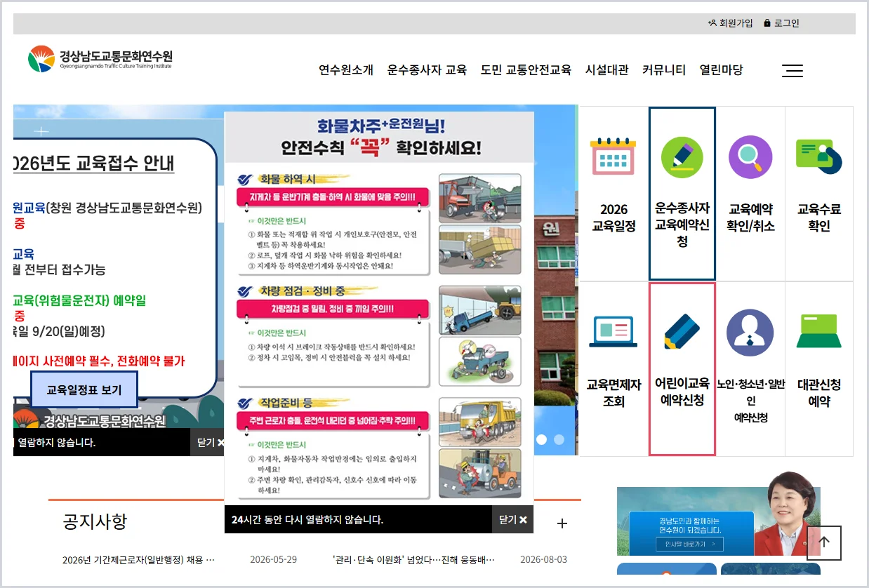The height and width of the screenshot is (588, 869).
Task: Select the first white slider dot
Action: [x=542, y=440]
